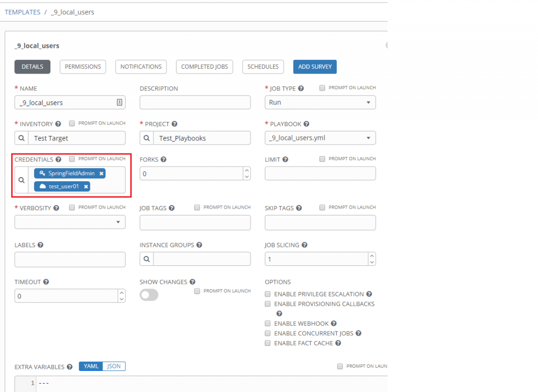Check Prompt on Launch for Job Tags
This screenshot has width=538, height=392.
pyautogui.click(x=197, y=208)
